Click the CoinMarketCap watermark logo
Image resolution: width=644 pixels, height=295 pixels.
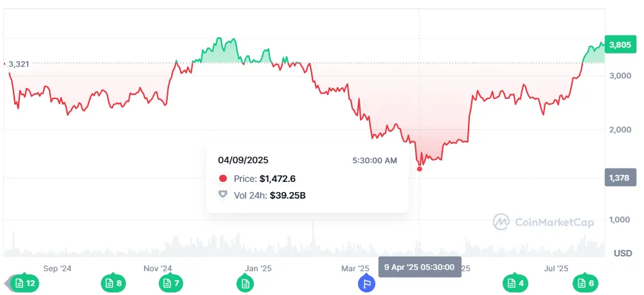click(544, 222)
